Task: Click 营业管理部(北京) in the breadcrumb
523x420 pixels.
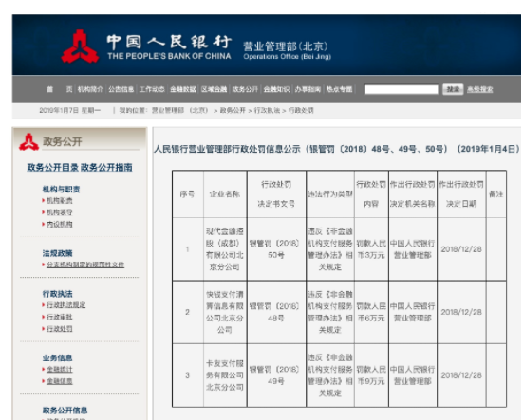Action: (x=179, y=110)
